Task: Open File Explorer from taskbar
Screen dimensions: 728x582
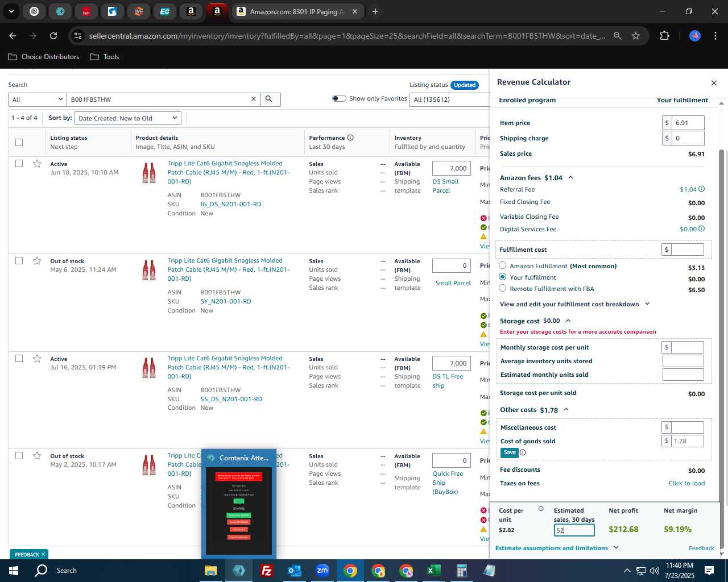Action: [x=211, y=571]
